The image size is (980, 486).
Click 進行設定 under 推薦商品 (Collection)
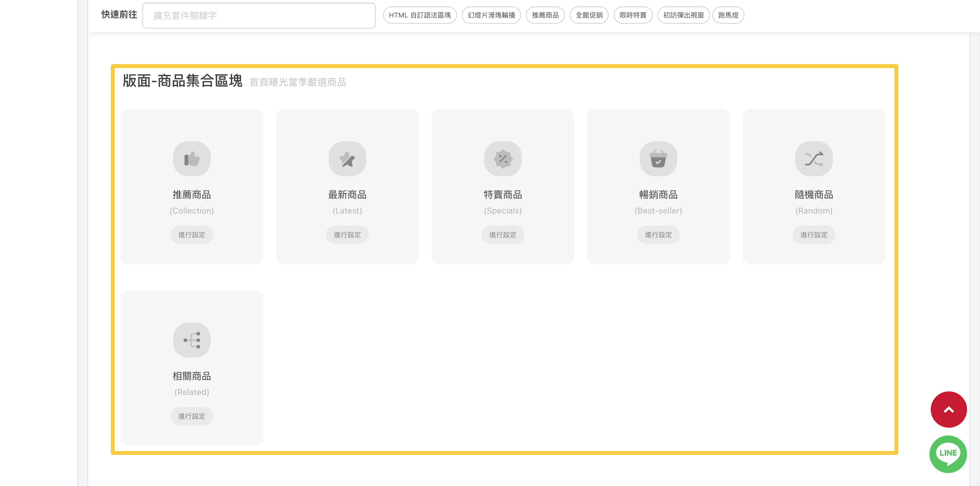pos(192,235)
